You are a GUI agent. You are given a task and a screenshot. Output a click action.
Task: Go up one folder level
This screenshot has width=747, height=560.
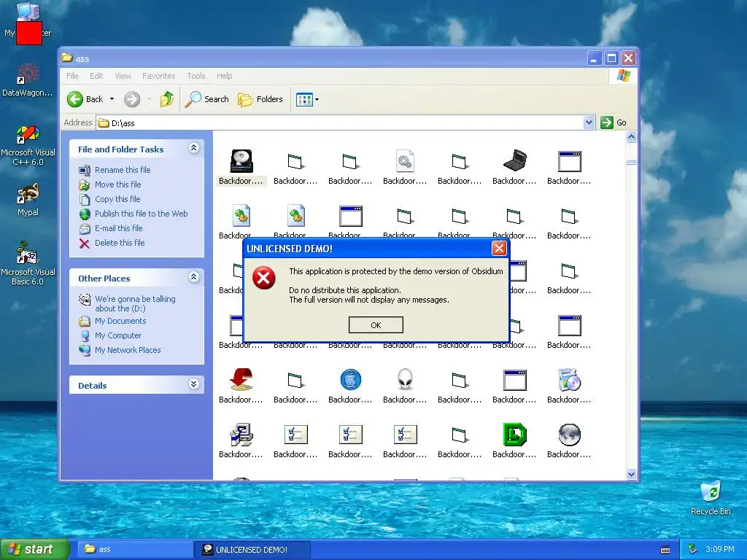point(167,99)
